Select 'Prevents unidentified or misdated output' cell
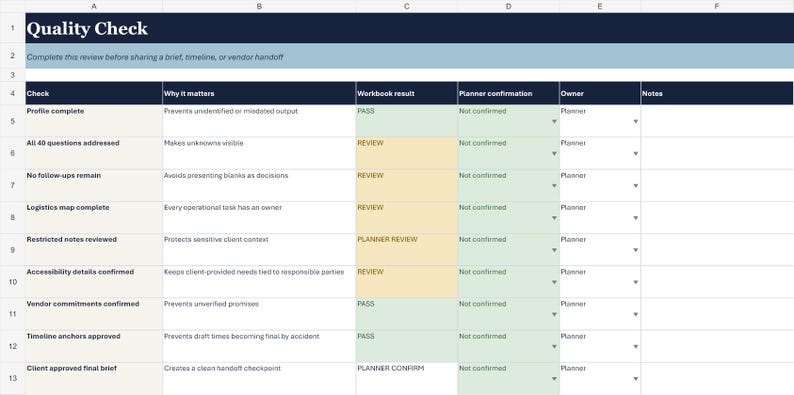 point(259,121)
